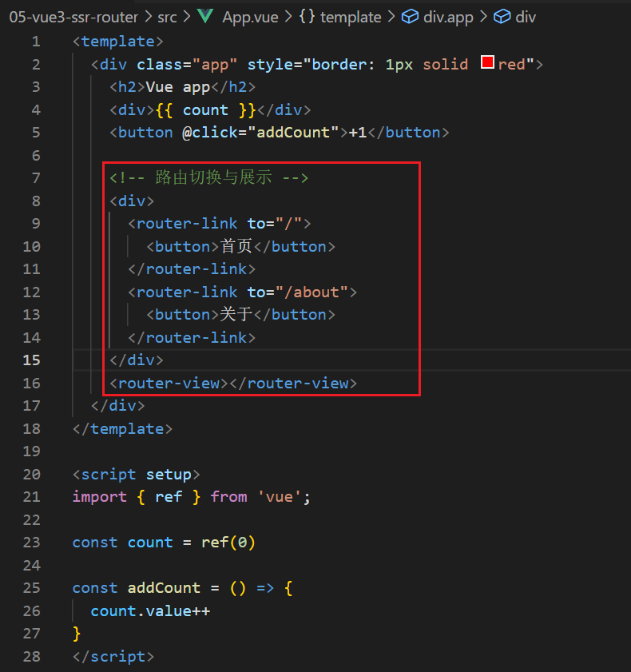
Task: Click the router-link to="/" tag
Action: pyautogui.click(x=220, y=224)
